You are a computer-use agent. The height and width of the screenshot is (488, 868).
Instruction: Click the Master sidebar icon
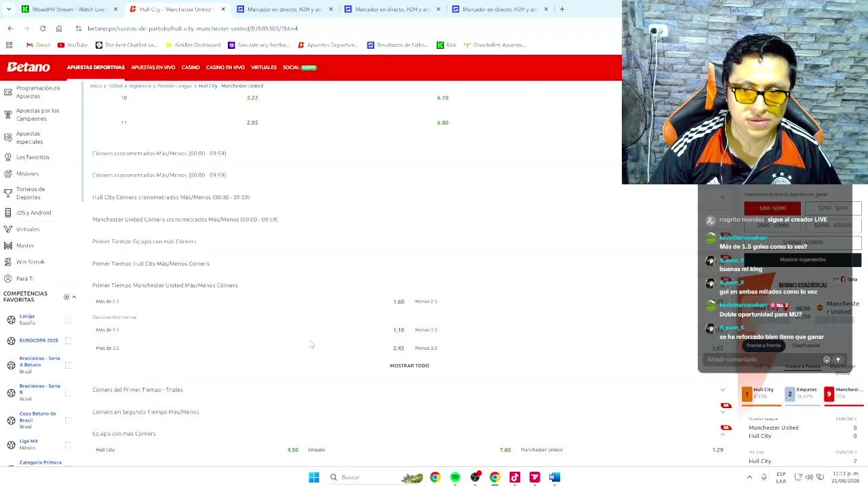tap(8, 245)
